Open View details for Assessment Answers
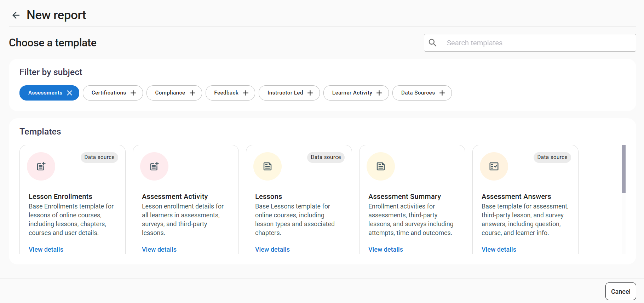Viewport: 644px width, 303px height. click(x=499, y=249)
